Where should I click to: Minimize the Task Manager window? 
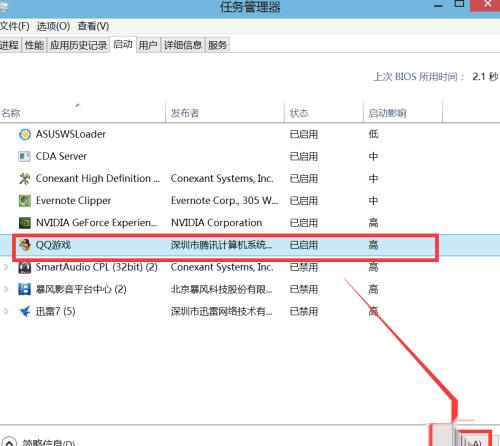coord(438,6)
